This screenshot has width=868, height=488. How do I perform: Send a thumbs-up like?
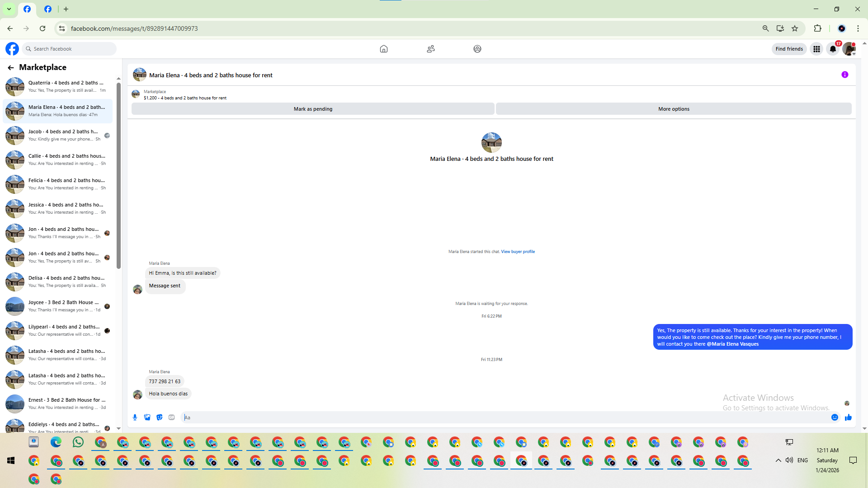point(848,418)
